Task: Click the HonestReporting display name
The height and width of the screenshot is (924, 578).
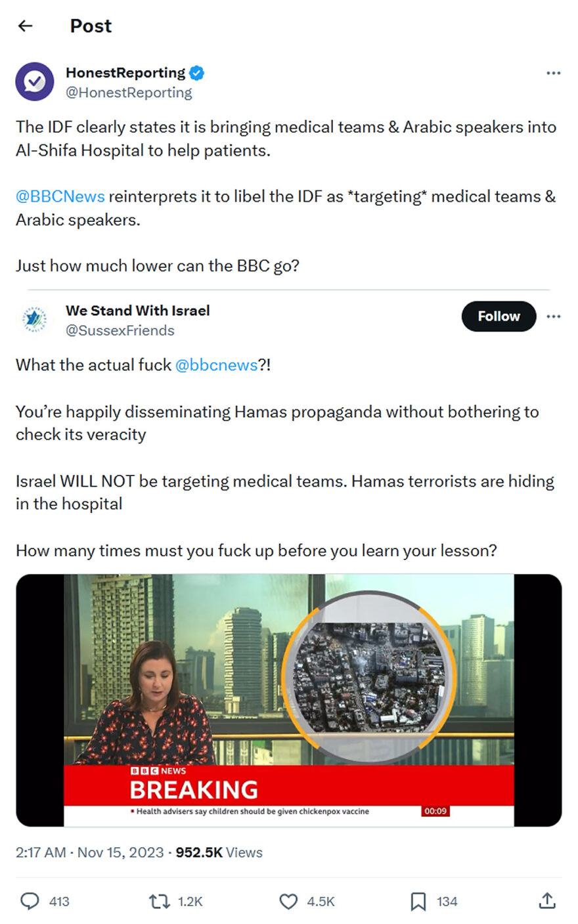Action: (x=125, y=73)
